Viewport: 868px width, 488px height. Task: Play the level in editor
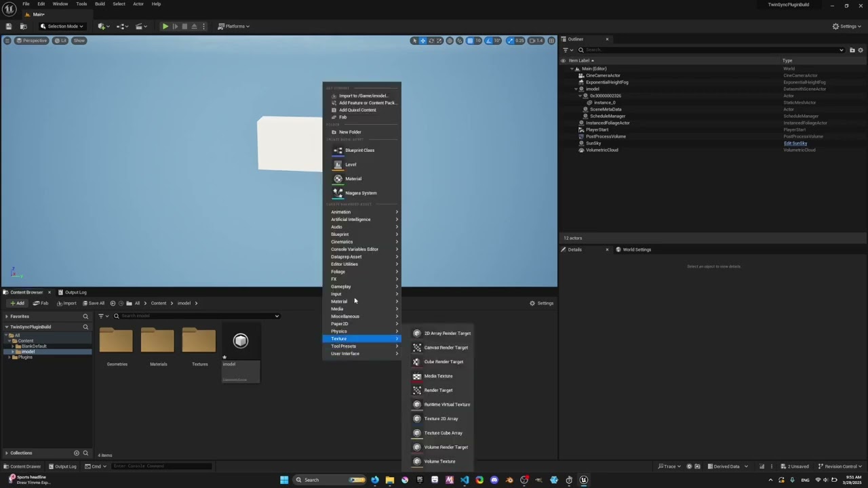click(x=165, y=26)
